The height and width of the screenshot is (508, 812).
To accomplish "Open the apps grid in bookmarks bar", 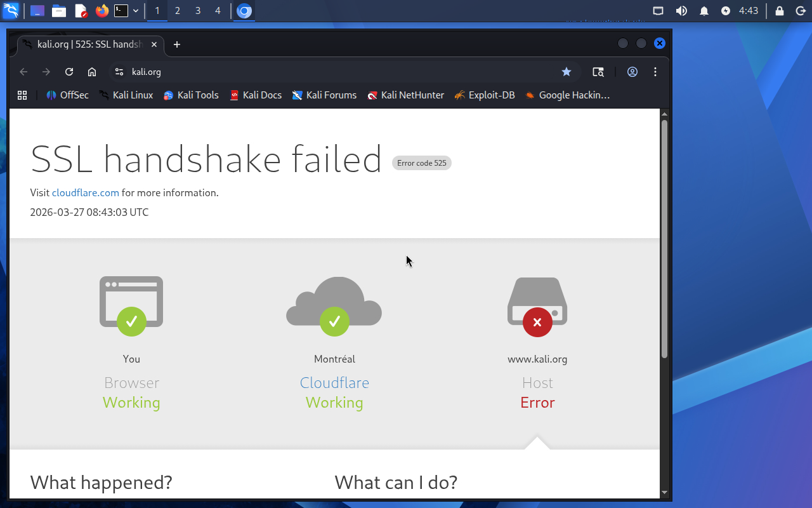I will coord(22,95).
